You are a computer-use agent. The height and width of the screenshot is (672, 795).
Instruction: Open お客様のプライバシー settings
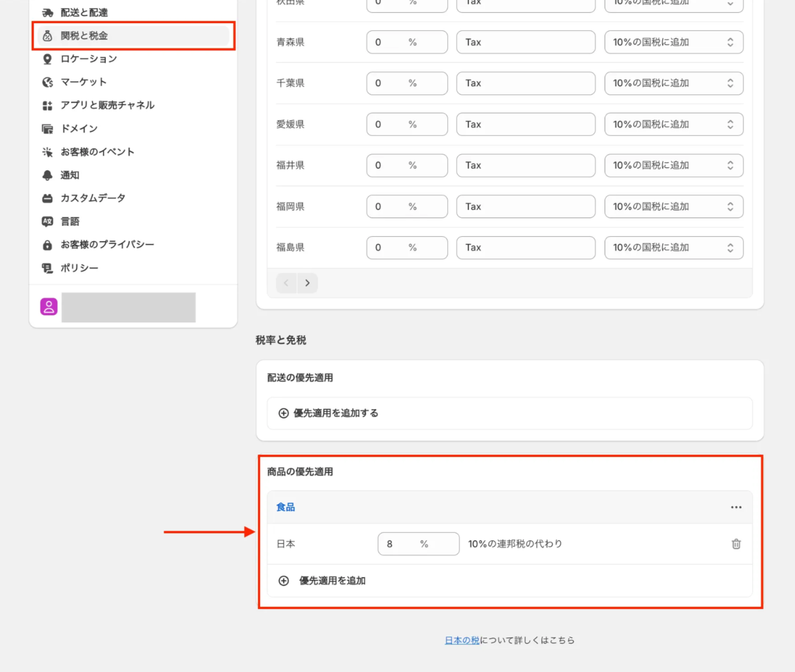[x=134, y=245]
